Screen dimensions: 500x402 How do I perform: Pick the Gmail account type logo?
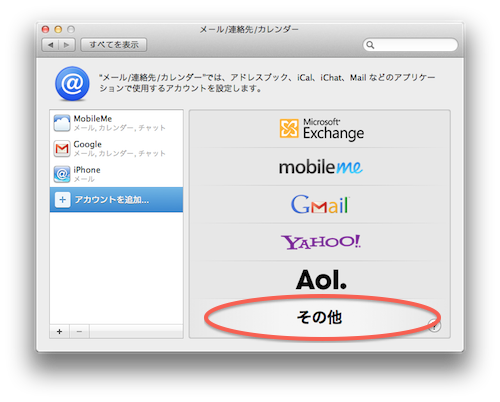[320, 204]
